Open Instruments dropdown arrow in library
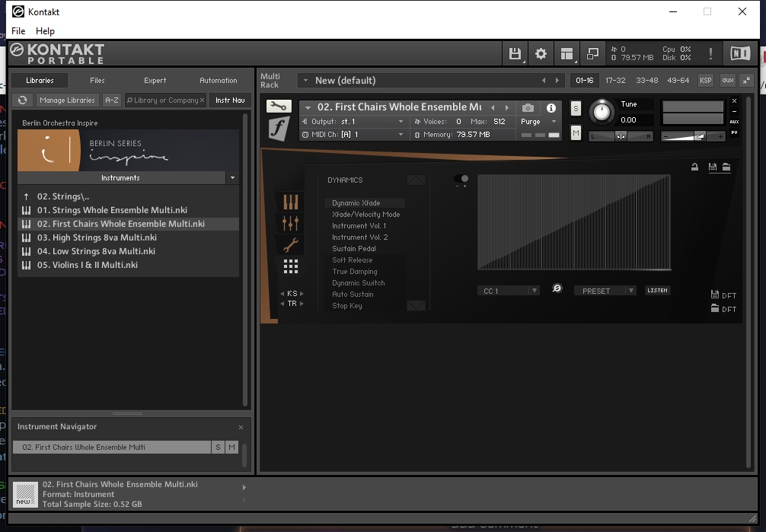This screenshot has height=532, width=766. (232, 178)
